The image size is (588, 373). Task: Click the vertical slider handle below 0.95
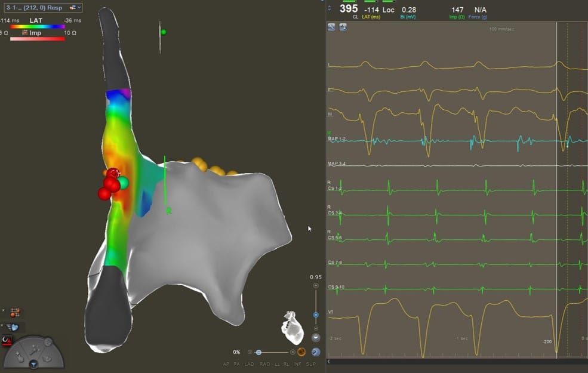tap(316, 315)
